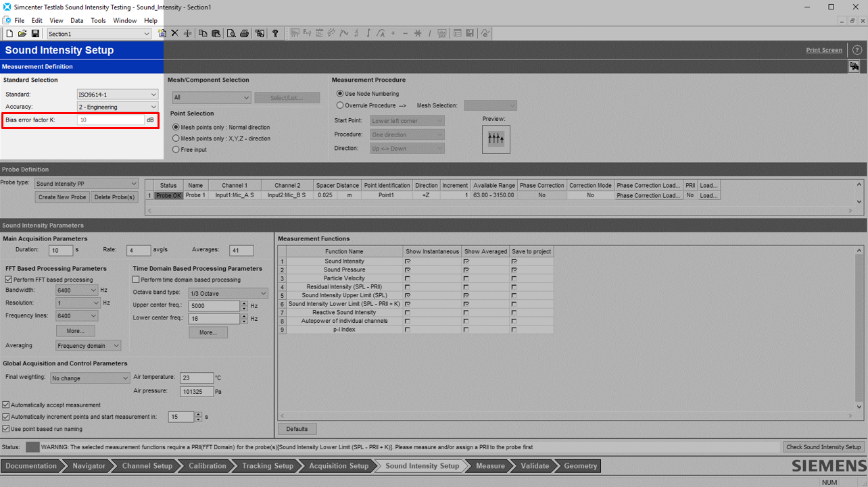Click the icon below the help button at right

[x=854, y=66]
